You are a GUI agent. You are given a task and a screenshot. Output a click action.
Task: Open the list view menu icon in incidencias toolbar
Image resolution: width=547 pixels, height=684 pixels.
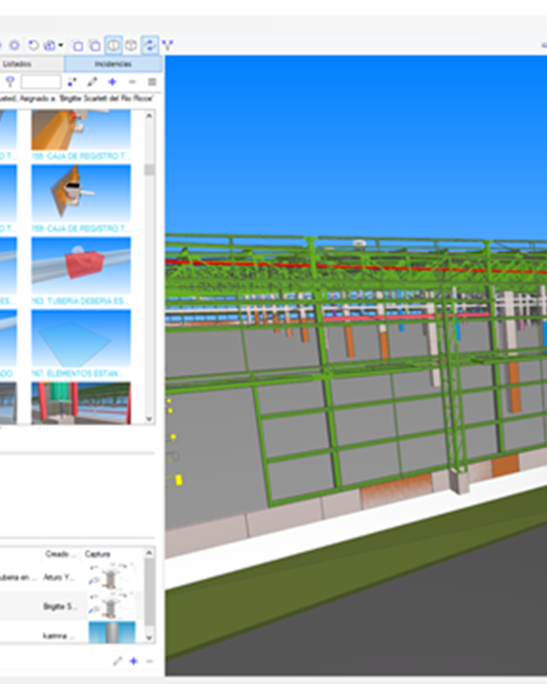tap(152, 82)
